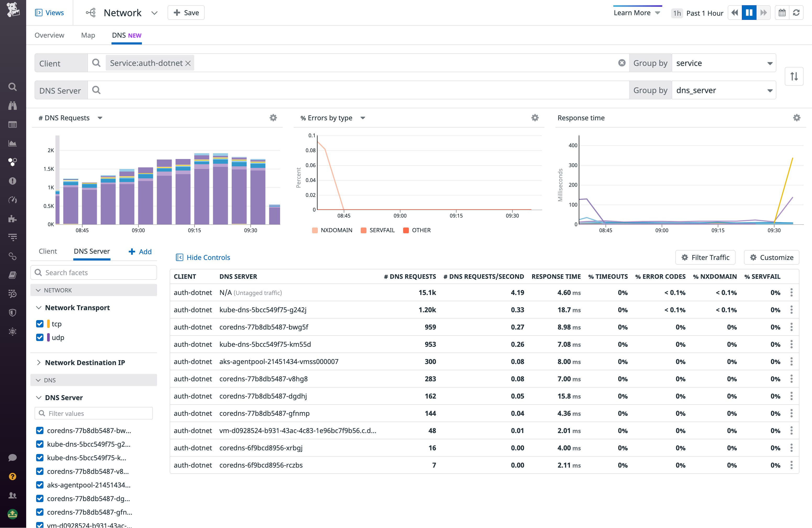Switch to the Client controls tab

point(48,251)
